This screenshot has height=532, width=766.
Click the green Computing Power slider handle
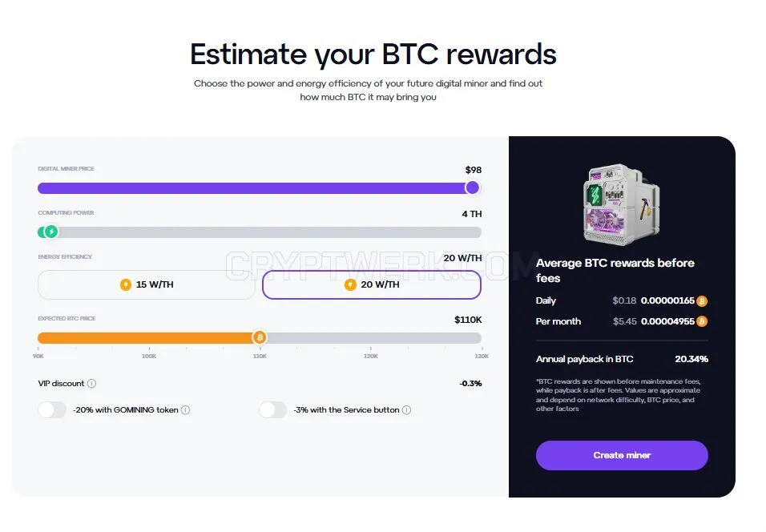(x=50, y=232)
